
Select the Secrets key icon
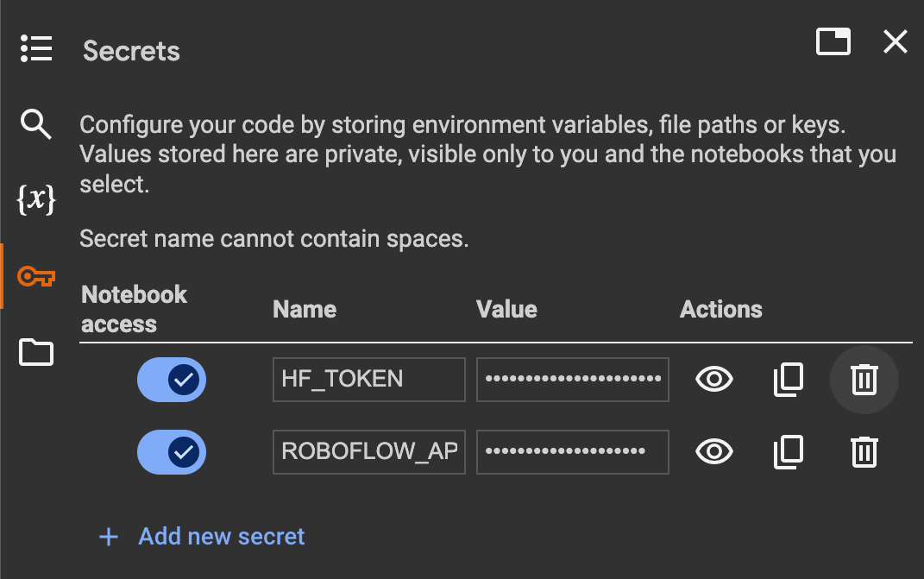[x=36, y=276]
